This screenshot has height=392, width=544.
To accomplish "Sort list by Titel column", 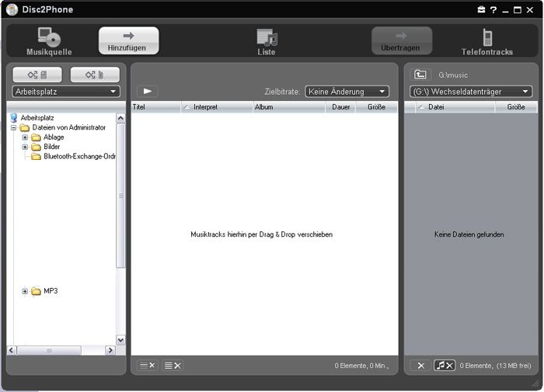I will coord(155,107).
